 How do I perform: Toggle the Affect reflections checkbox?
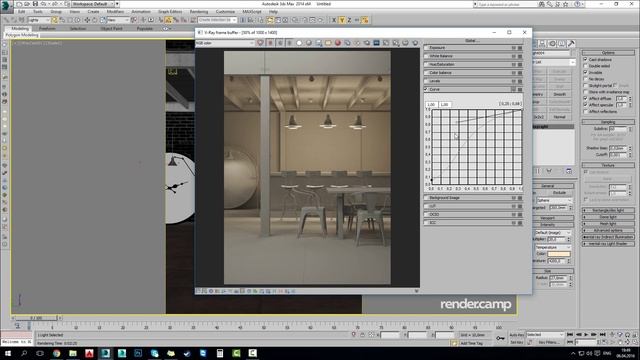pos(586,111)
